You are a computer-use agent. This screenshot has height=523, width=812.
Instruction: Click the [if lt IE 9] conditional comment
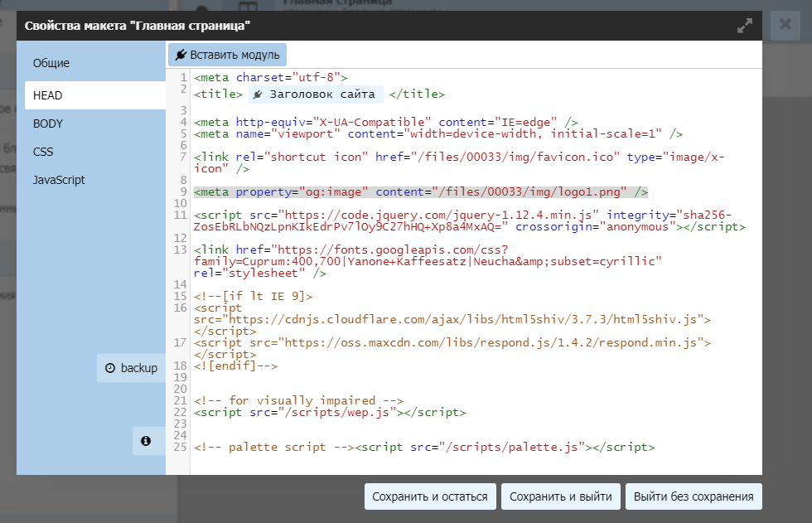pos(254,296)
